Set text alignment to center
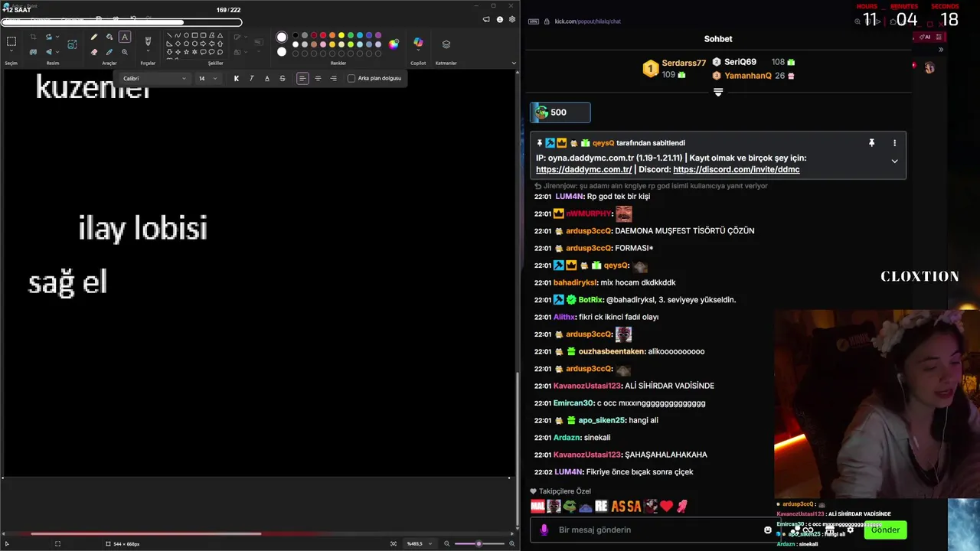Viewport: 980px width, 551px height. point(318,78)
